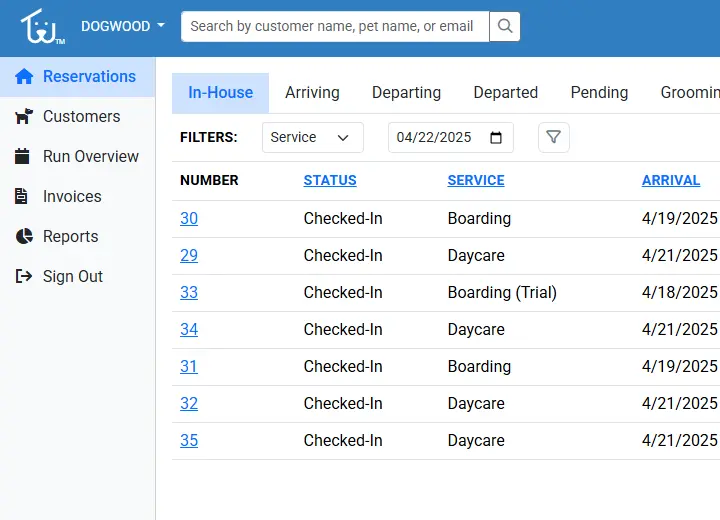Open the Pending tab
This screenshot has height=520, width=720.
(x=599, y=92)
